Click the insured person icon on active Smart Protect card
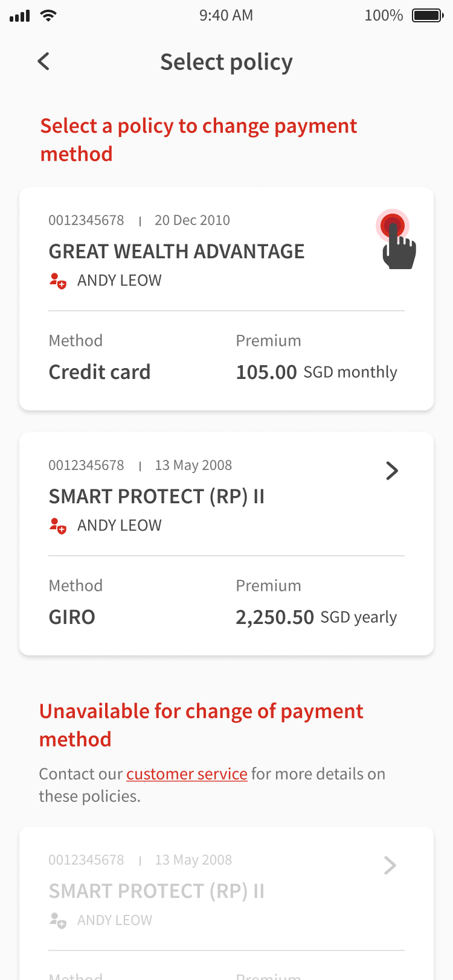Viewport: 453px width, 980px height. [57, 526]
